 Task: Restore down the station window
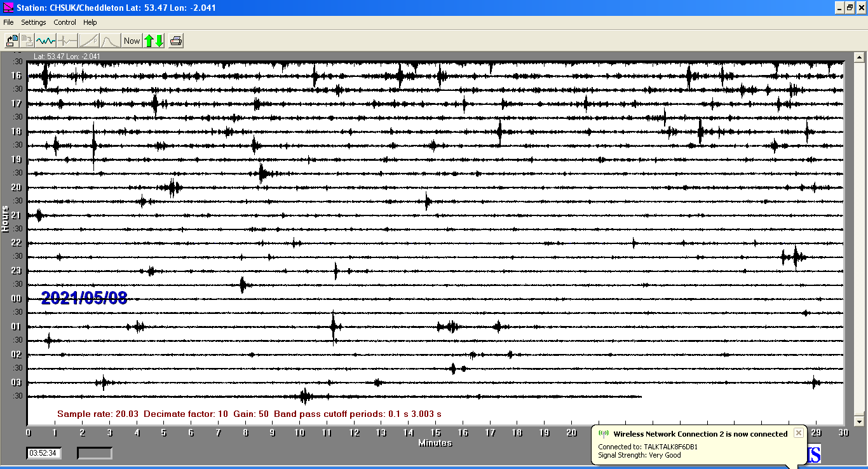tap(849, 8)
